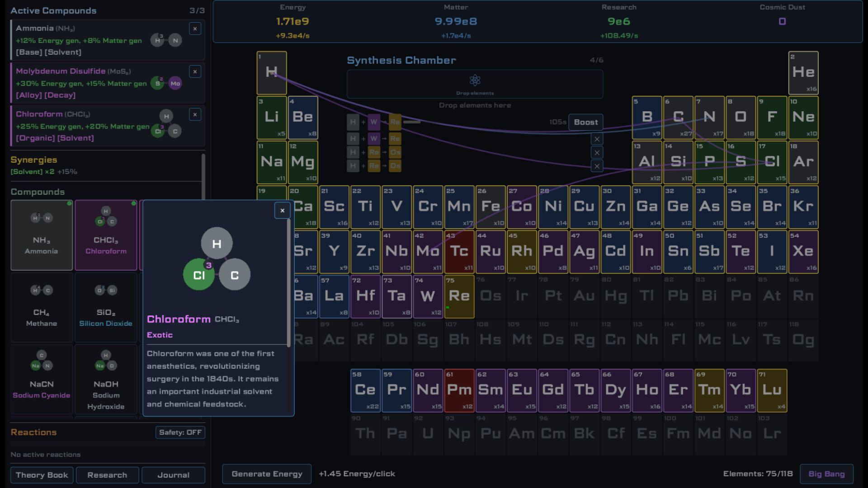
Task: Select the Promethium element tile
Action: click(x=459, y=390)
